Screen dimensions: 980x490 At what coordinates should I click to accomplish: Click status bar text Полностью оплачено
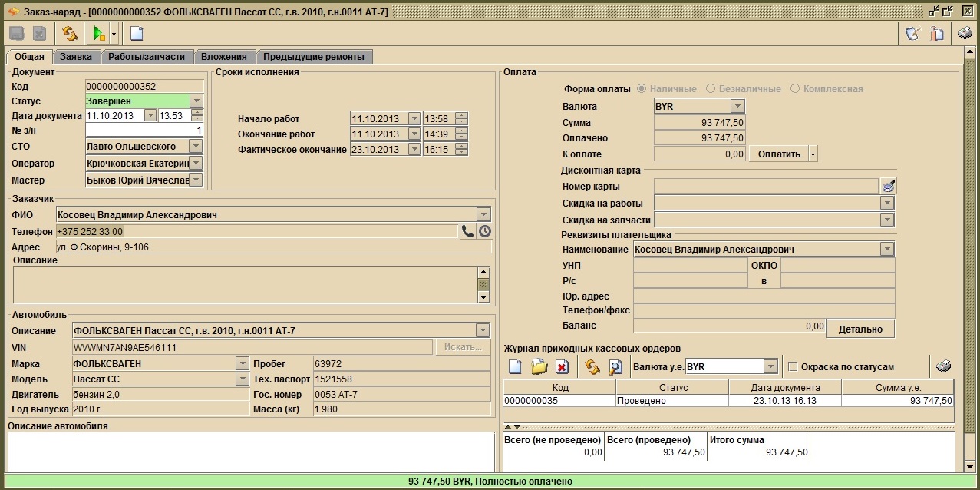[x=524, y=482]
